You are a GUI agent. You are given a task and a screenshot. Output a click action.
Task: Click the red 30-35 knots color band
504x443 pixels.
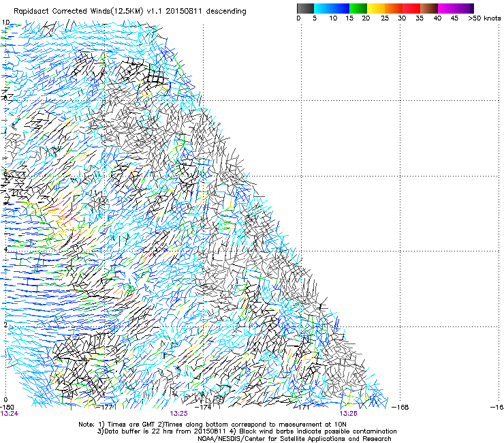click(x=411, y=8)
